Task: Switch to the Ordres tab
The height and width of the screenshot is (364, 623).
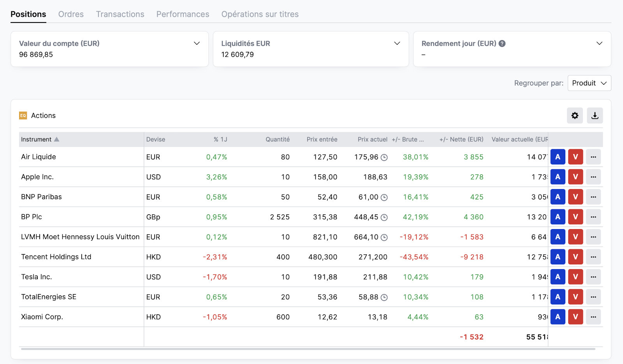Action: 71,14
